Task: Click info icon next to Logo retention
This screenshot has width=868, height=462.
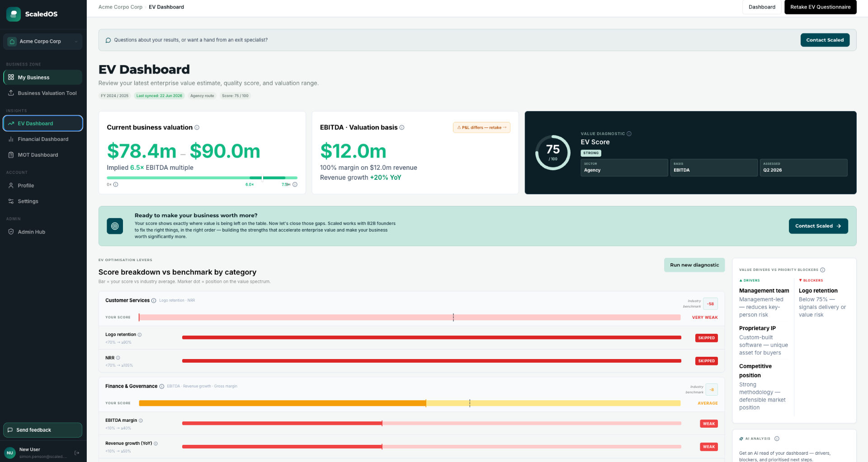Action: (140, 335)
